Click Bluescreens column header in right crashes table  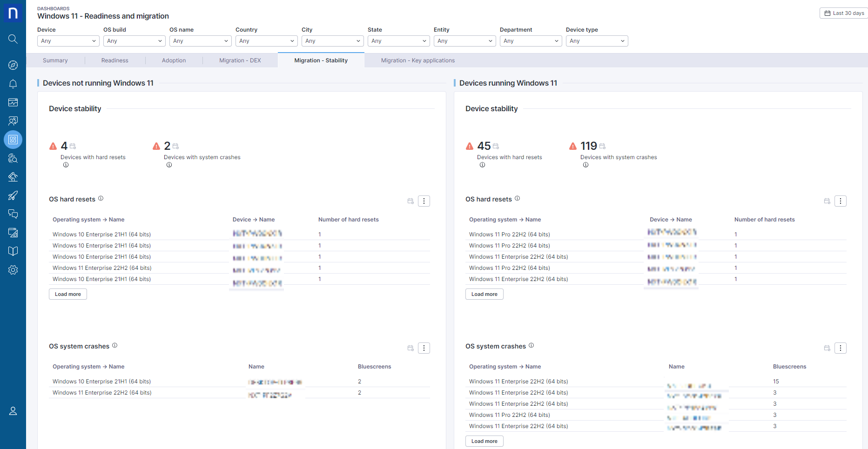pos(790,367)
